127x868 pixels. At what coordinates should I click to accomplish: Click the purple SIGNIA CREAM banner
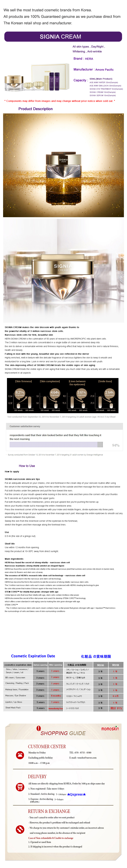coord(63,36)
